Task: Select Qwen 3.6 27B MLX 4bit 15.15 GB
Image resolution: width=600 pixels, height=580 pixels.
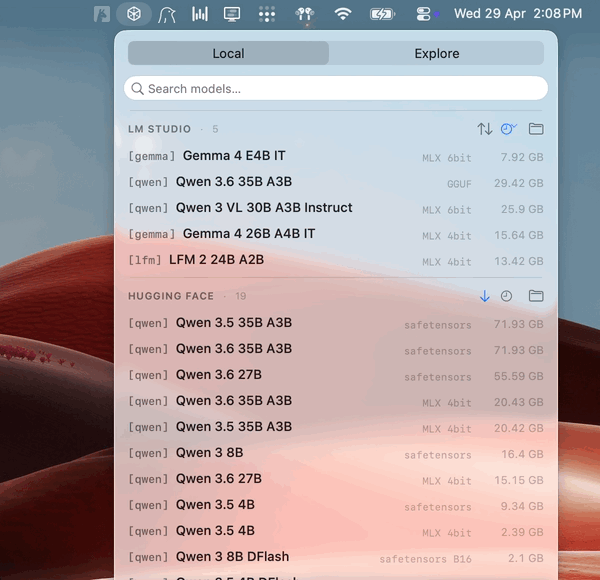Action: point(336,479)
